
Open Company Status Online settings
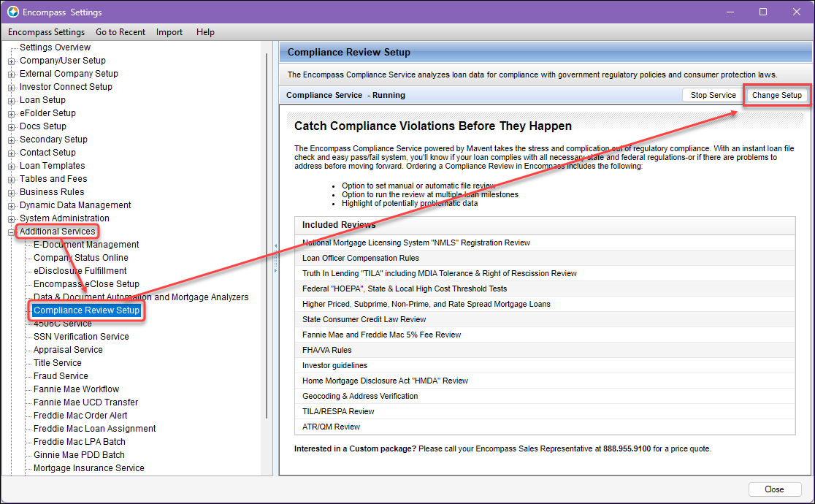click(x=80, y=257)
